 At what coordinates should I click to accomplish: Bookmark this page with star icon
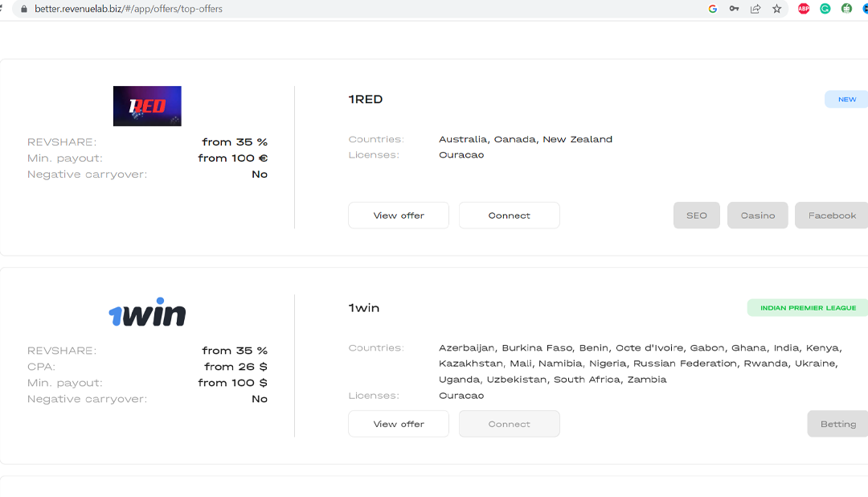777,9
